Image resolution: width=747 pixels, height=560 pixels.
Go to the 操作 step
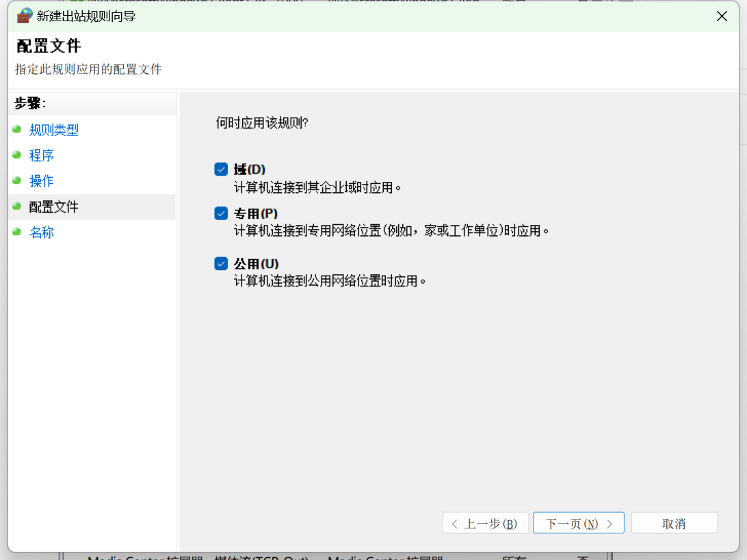pos(42,181)
